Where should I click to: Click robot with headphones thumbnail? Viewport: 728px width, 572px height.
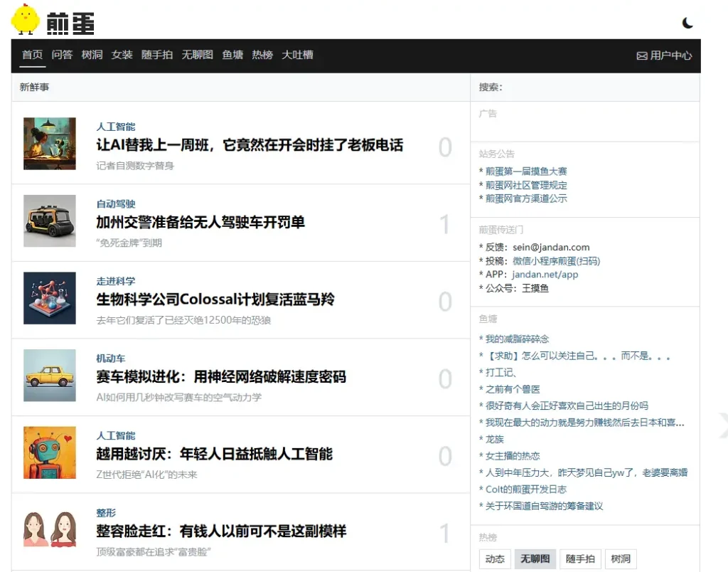(50, 452)
